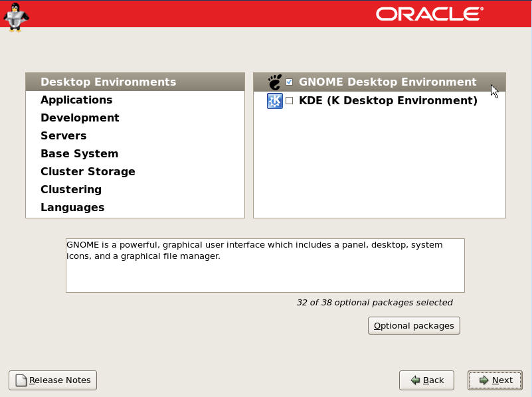The height and width of the screenshot is (397, 532).
Task: Highlight KDE (K Desktop Environment) label
Action: (x=388, y=101)
